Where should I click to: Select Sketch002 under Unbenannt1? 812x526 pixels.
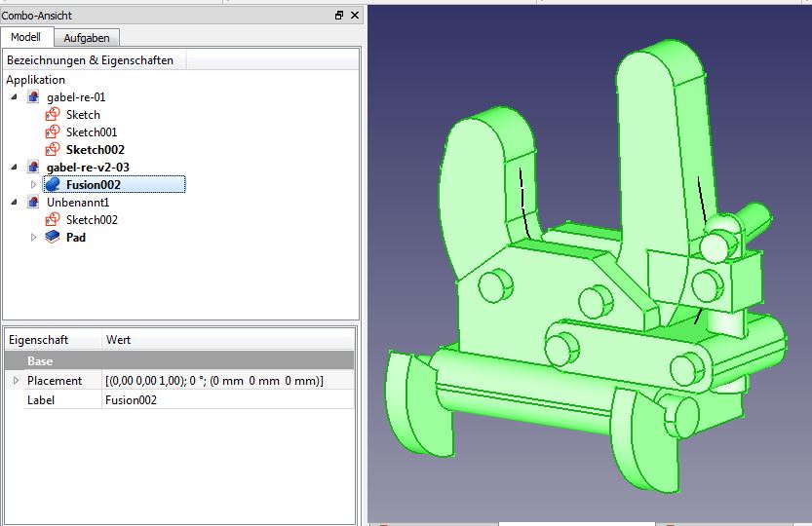click(x=92, y=220)
